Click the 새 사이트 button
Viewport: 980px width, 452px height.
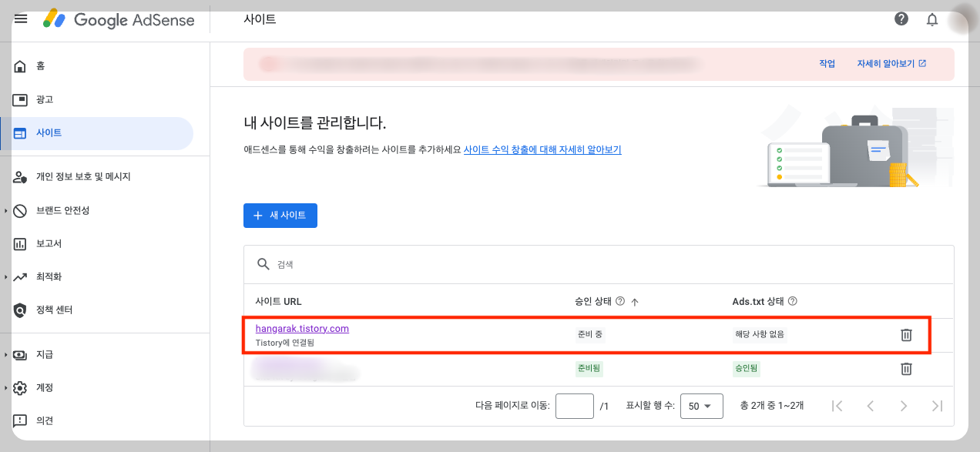coord(280,216)
